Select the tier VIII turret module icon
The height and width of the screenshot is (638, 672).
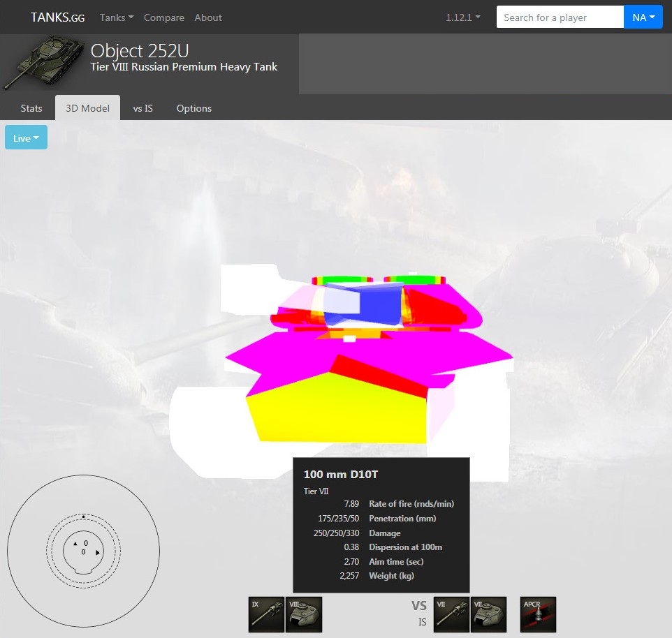[x=304, y=614]
